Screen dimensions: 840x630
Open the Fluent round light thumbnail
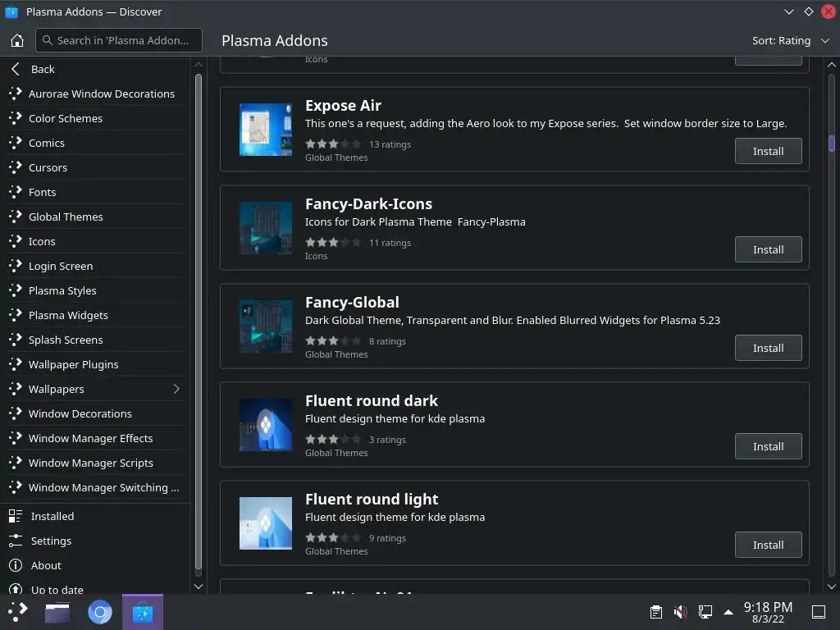click(x=266, y=523)
